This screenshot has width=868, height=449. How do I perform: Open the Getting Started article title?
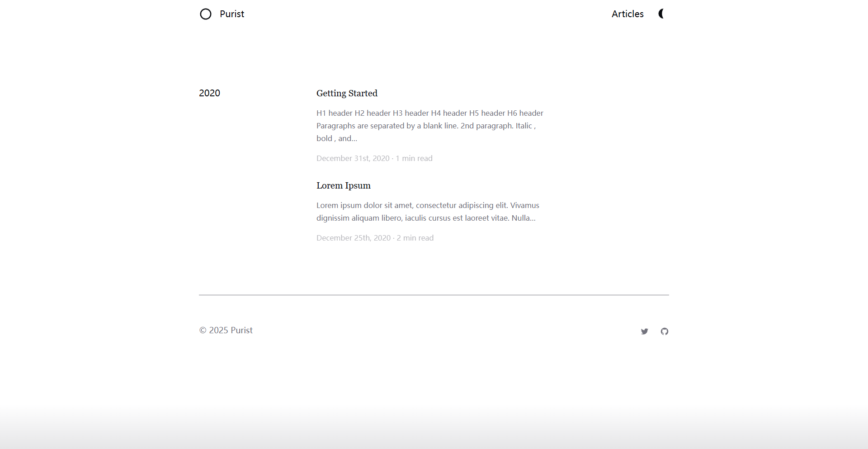tap(347, 93)
